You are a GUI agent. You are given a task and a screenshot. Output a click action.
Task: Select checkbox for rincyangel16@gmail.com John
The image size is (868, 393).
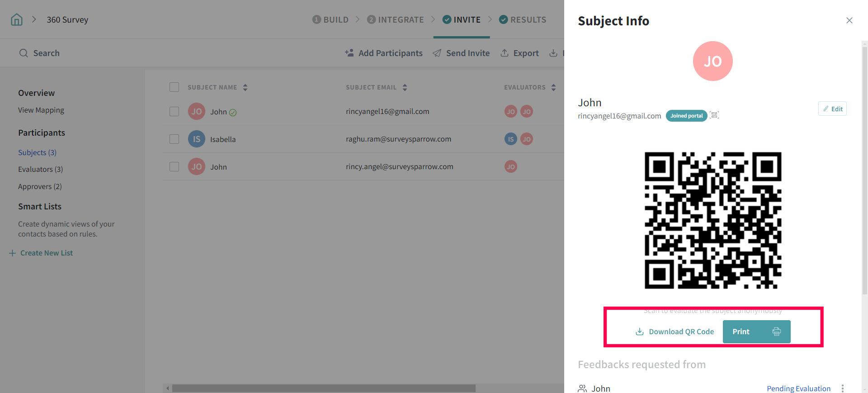point(174,112)
